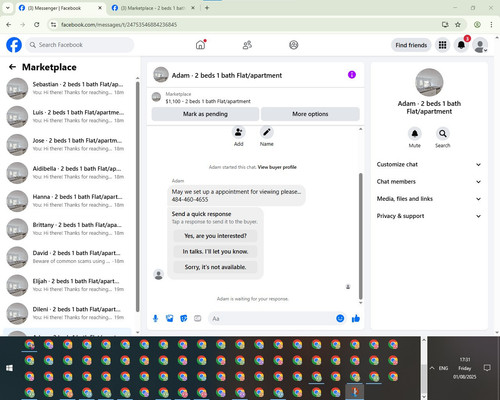Open Jose's conversation in the list
Viewport: 500px width, 400px height.
[67, 145]
